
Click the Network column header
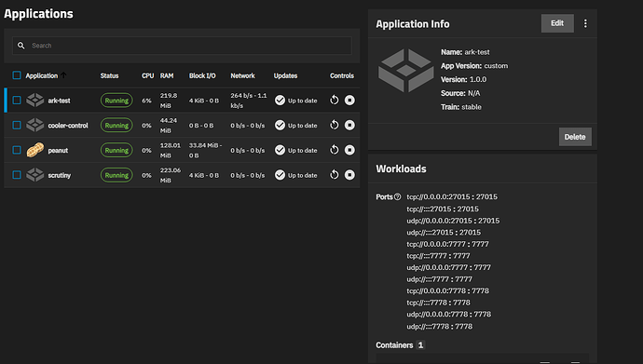[242, 75]
